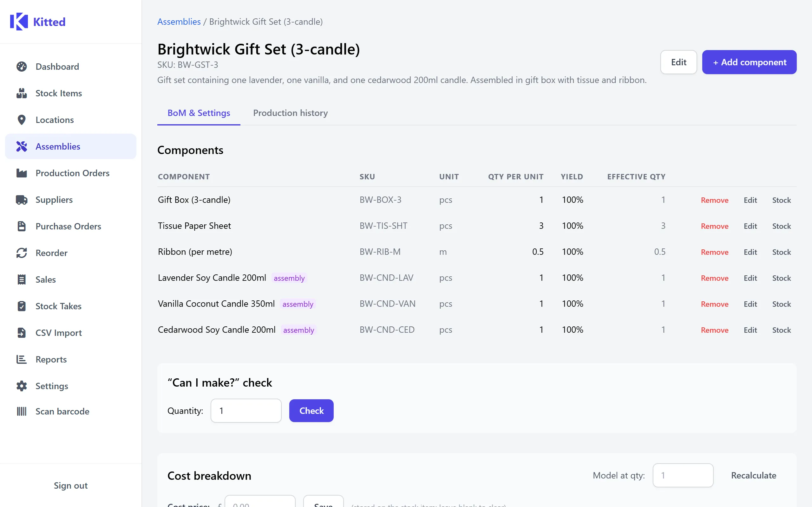Click the Stock Takes clipboard icon
The height and width of the screenshot is (507, 812).
click(x=22, y=306)
